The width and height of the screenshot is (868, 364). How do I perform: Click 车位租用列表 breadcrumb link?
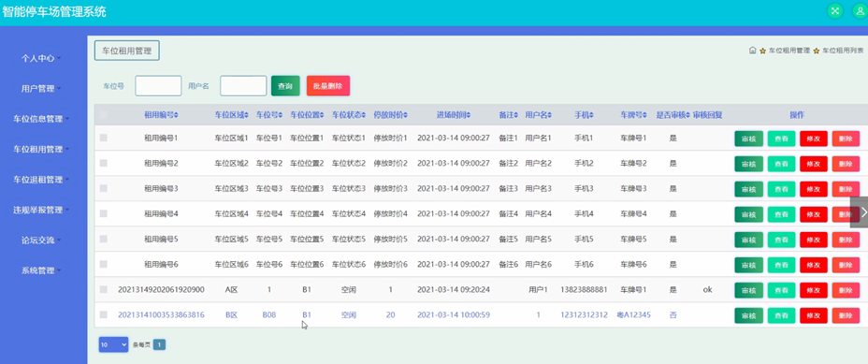pos(843,51)
